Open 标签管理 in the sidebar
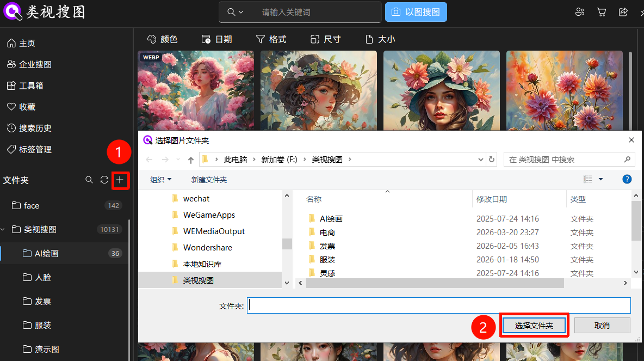644x361 pixels. 29,149
